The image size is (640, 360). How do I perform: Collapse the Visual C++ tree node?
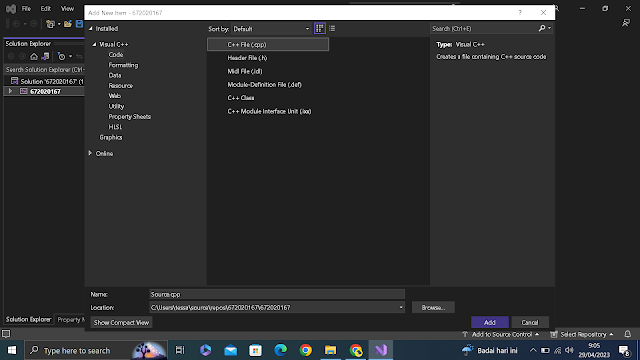point(94,44)
